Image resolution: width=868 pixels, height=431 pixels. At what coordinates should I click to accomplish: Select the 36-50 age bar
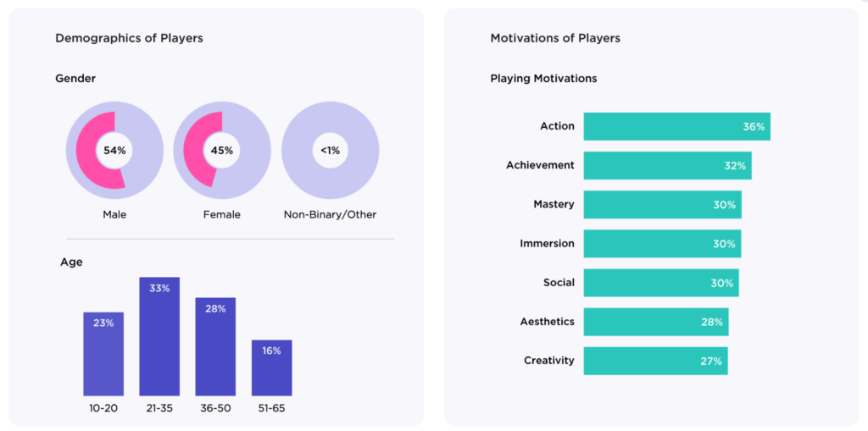click(215, 347)
